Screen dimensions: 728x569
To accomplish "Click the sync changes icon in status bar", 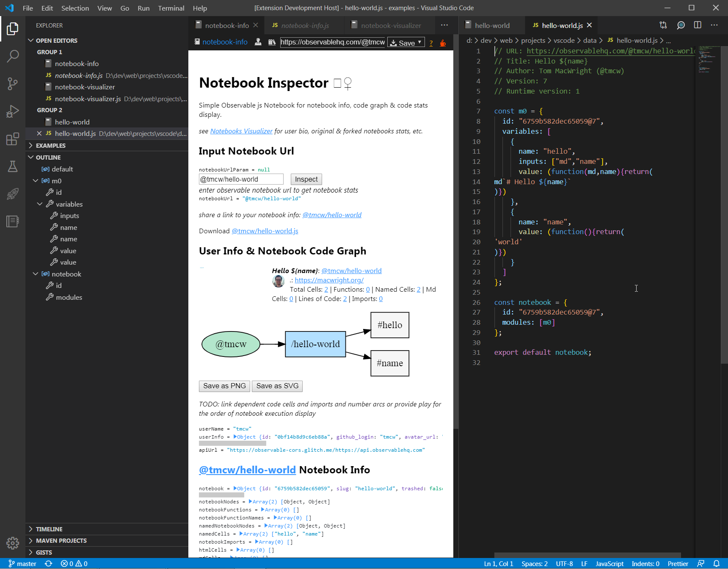I will coord(49,563).
